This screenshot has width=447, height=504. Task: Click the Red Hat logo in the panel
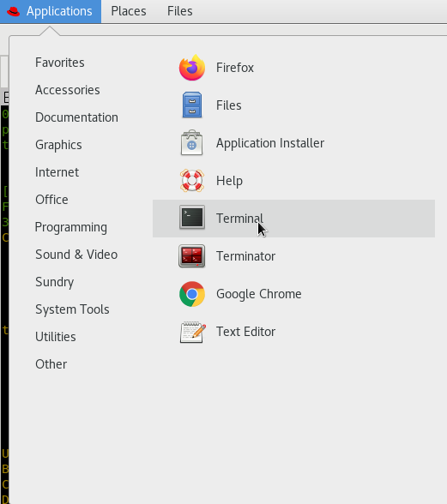click(13, 12)
